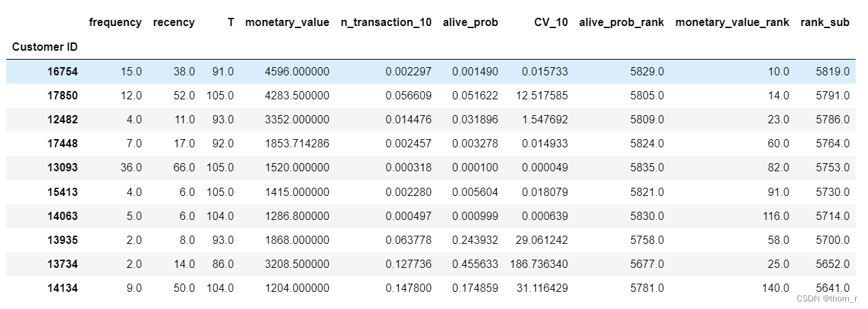The width and height of the screenshot is (868, 309).
Task: Click monetary value 1520.000000
Action: coord(296,168)
